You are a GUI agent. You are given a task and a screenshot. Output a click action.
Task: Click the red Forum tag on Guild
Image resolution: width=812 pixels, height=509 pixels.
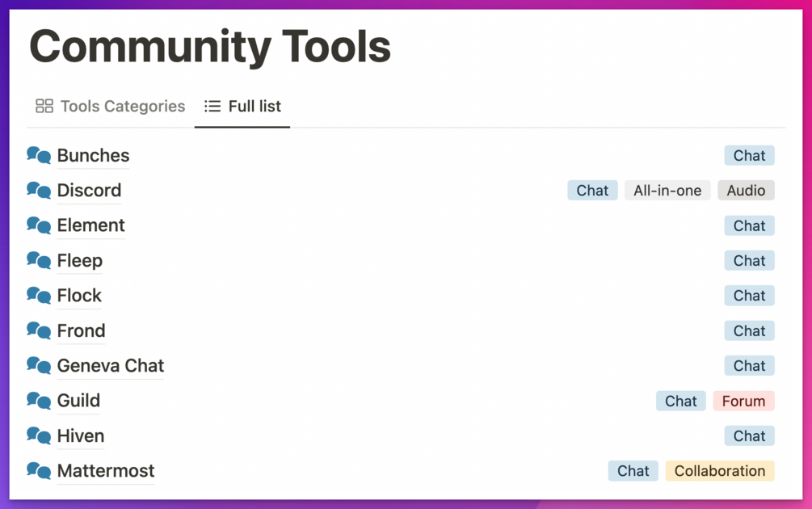tap(743, 401)
